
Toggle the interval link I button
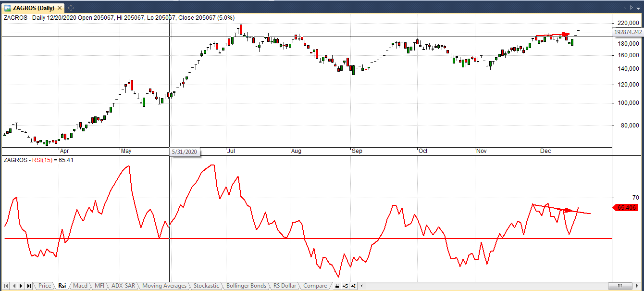click(353, 286)
